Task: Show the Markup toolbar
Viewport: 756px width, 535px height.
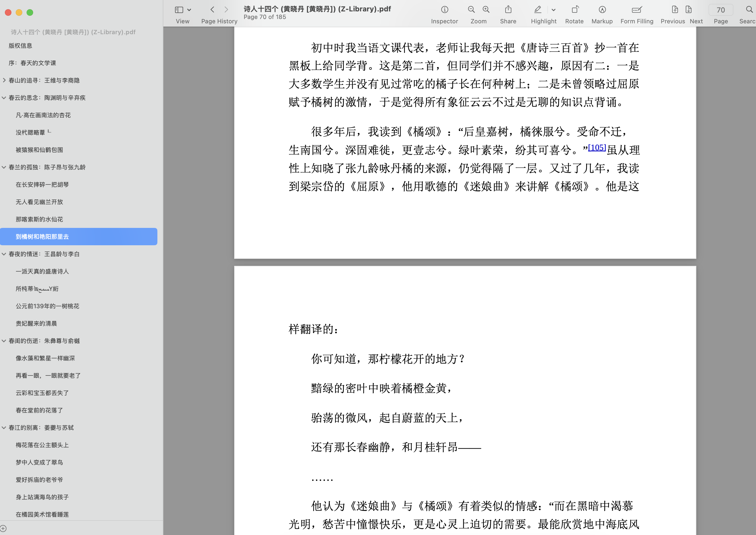Action: pyautogui.click(x=602, y=10)
